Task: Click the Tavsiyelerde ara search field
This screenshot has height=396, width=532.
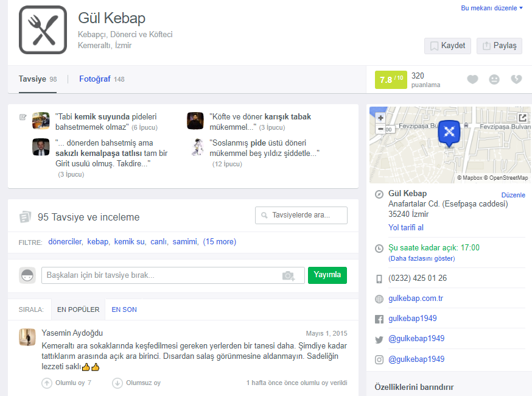Action: pos(301,216)
